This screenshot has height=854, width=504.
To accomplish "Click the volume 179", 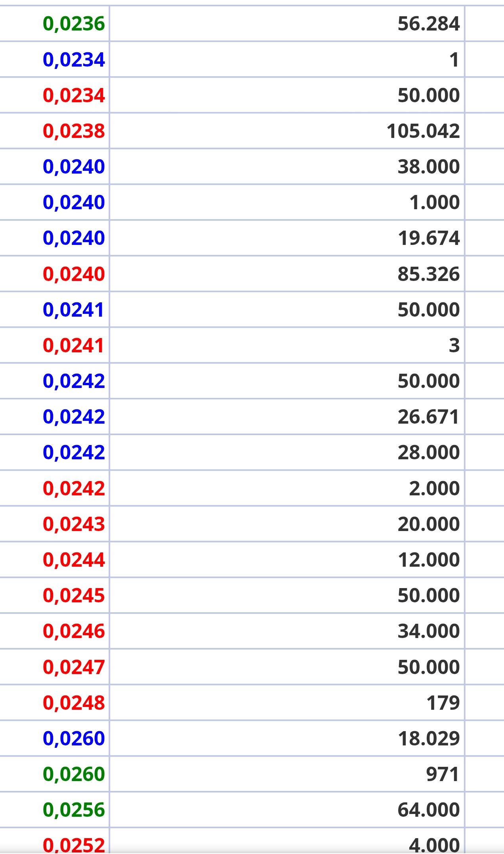I will pyautogui.click(x=443, y=703).
